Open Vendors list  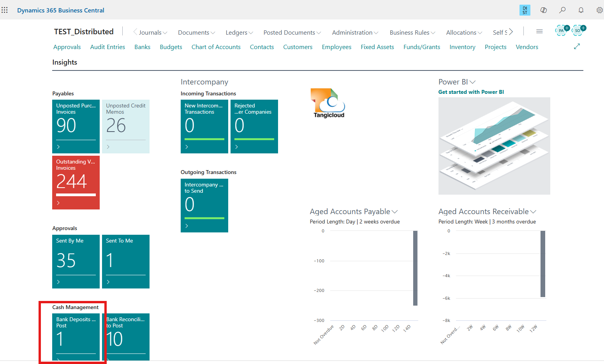(x=527, y=47)
